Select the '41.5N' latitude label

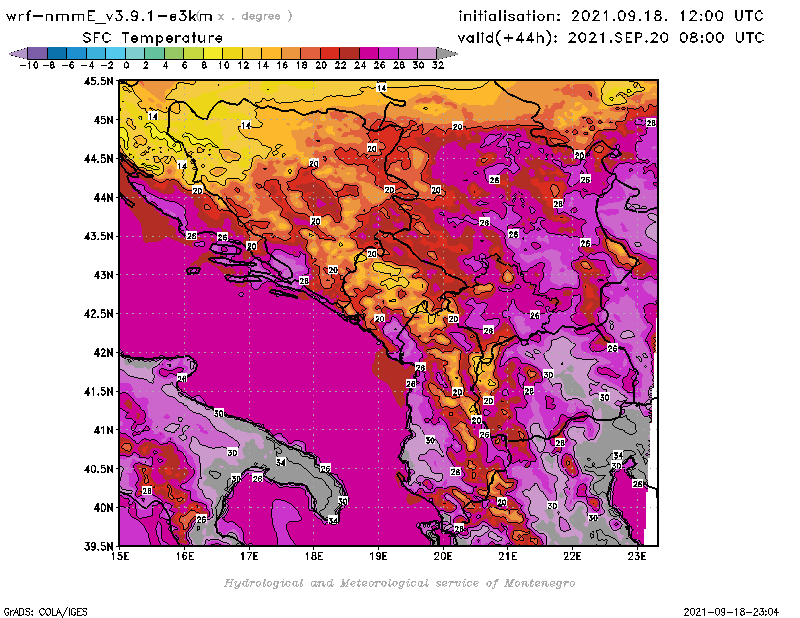click(x=99, y=391)
